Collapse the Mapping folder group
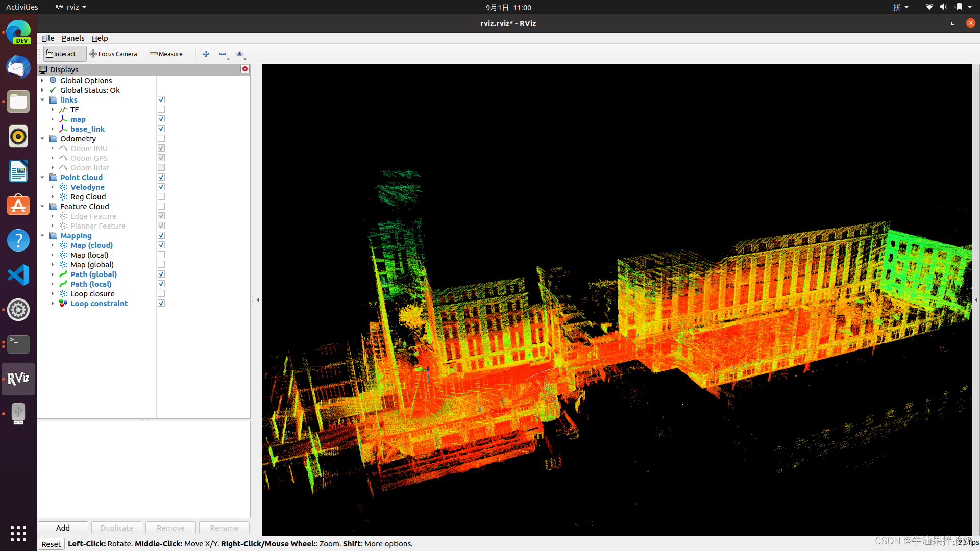 click(x=42, y=236)
